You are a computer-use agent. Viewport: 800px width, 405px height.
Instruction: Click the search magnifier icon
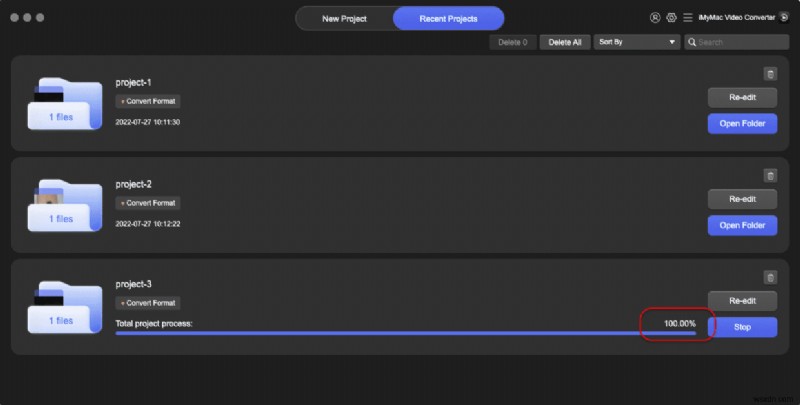pos(692,42)
